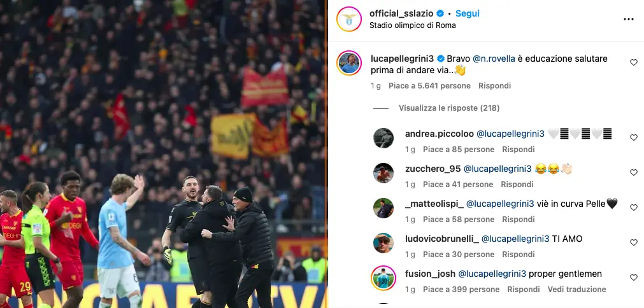Heart the ludovicobrunelli_ reply

pos(634,242)
